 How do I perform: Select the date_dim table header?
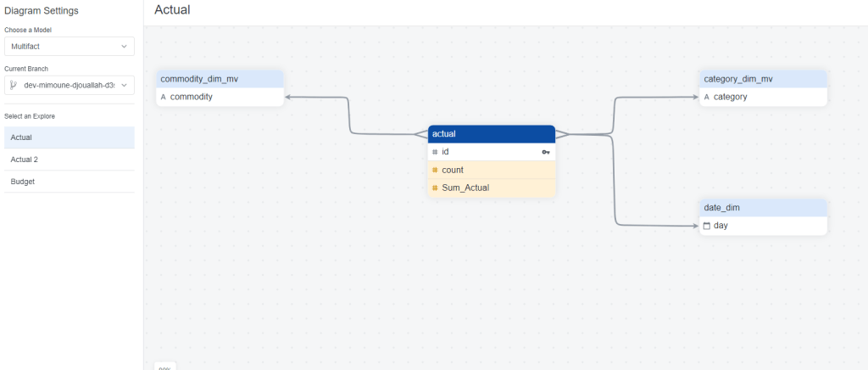(763, 208)
